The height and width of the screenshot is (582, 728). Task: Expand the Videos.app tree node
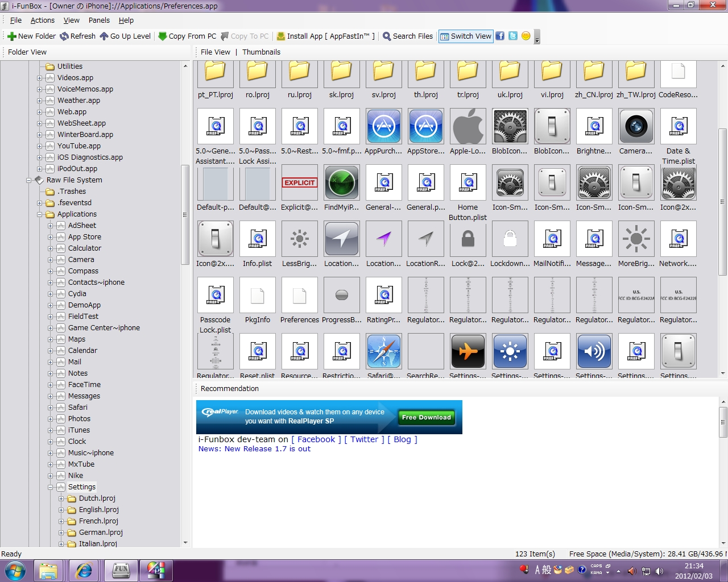tap(39, 78)
